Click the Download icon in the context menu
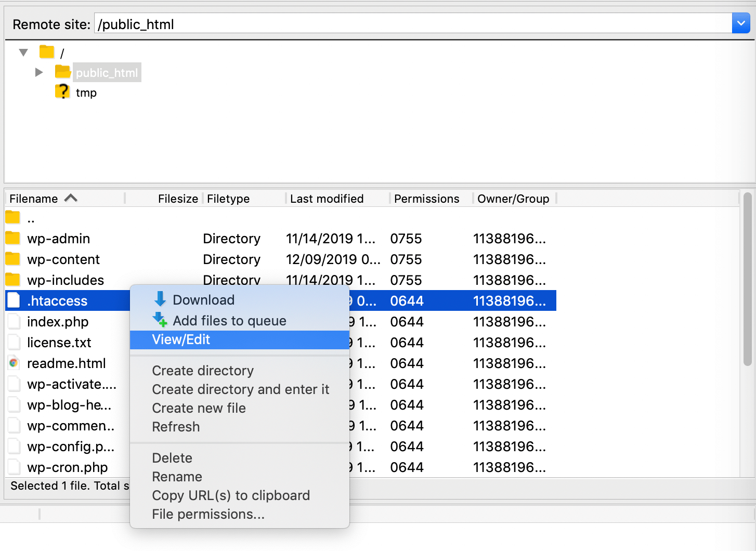Image resolution: width=756 pixels, height=551 pixels. click(x=159, y=299)
